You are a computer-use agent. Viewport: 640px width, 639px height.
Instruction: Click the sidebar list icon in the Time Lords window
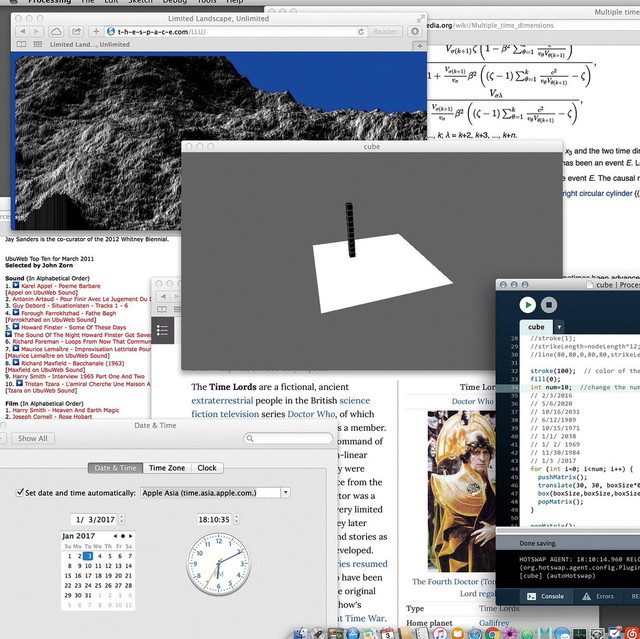pos(164,329)
